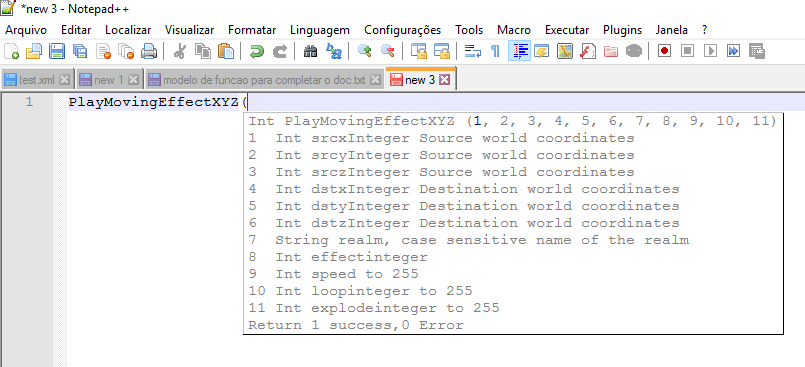
Task: Toggle the Document Map icon
Action: [x=565, y=51]
